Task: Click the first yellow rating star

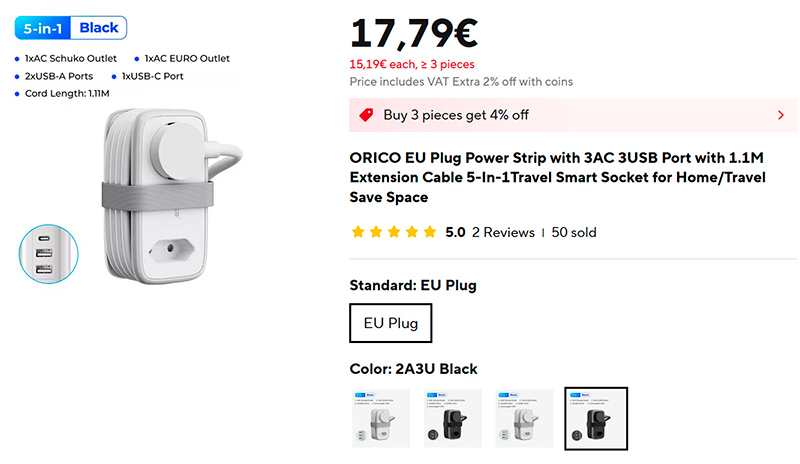Action: [358, 232]
